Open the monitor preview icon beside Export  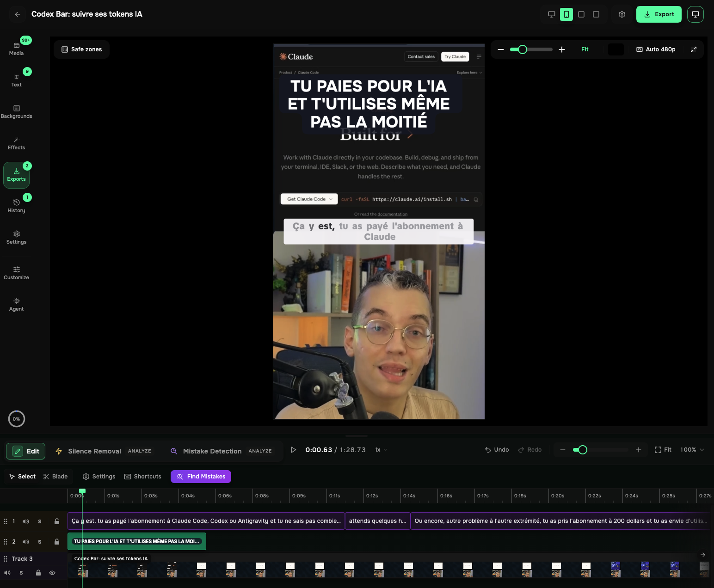(x=696, y=14)
